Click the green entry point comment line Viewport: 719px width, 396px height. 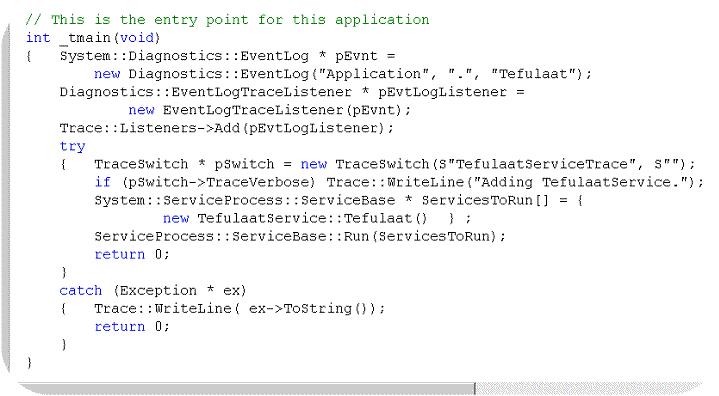click(227, 20)
